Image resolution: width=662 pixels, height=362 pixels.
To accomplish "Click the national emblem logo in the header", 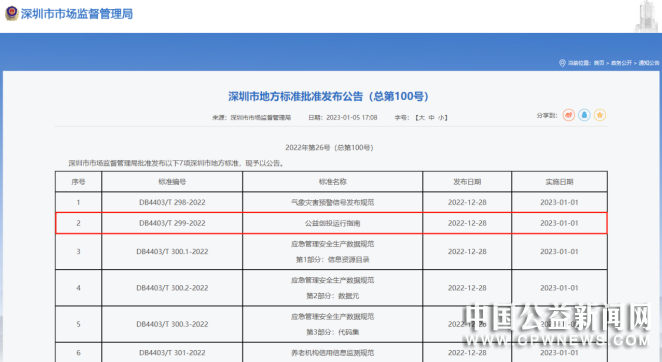I will (11, 13).
